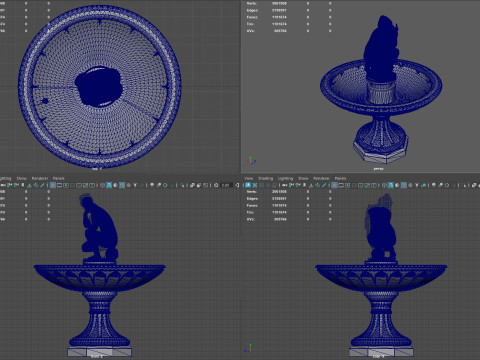480x360 pixels.
Task: Toggle Gate Mask in bottom-right panel
Action: (x=354, y=185)
